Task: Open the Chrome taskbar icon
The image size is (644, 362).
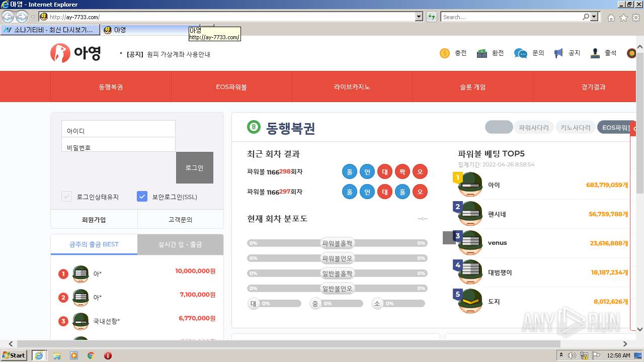Action: pos(91,355)
